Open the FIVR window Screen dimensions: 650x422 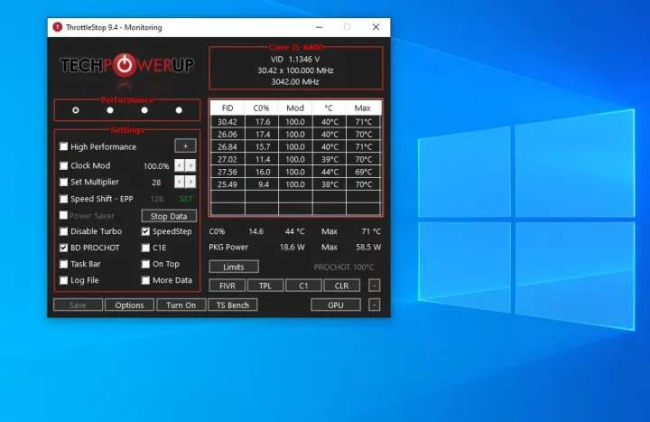coord(227,286)
